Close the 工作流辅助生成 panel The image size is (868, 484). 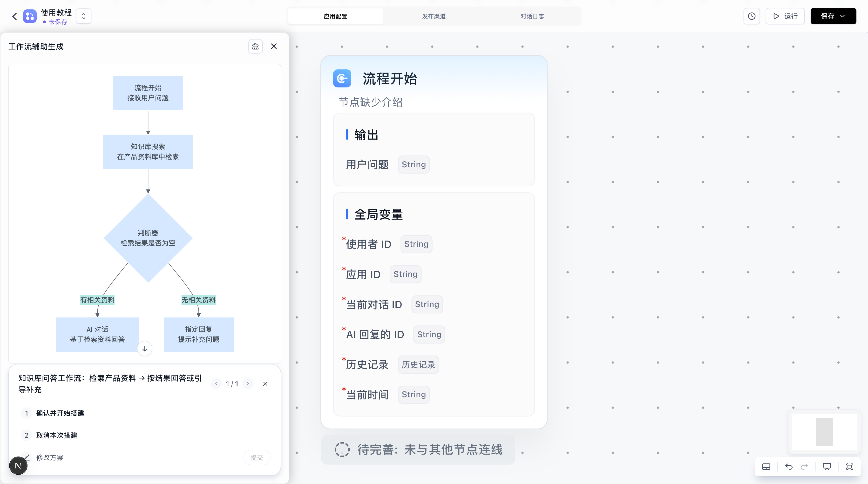point(274,47)
